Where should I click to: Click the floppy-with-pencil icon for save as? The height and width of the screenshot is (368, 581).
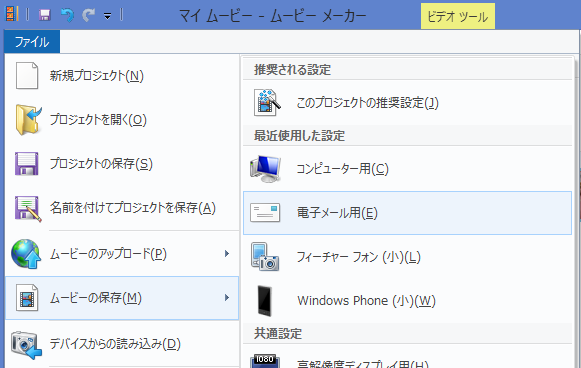pos(28,208)
